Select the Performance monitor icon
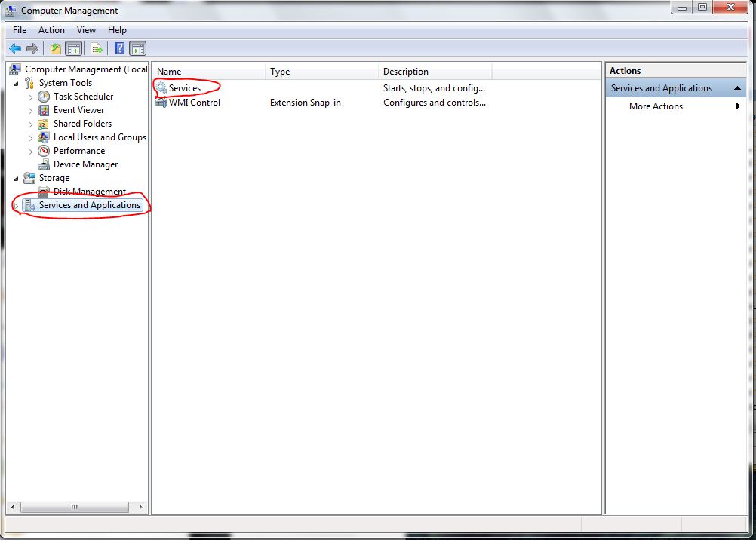 (44, 150)
